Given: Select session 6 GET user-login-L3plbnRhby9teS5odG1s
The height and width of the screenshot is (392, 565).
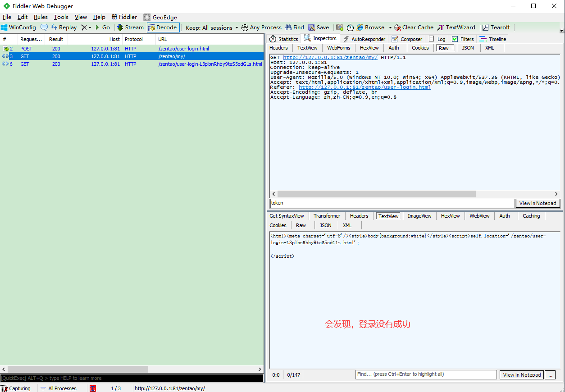Looking at the screenshot, I should tap(132, 64).
